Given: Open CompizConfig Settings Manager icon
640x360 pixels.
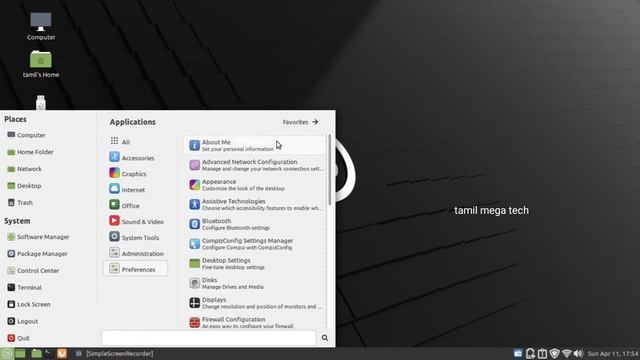Looking at the screenshot, I should 195,244.
